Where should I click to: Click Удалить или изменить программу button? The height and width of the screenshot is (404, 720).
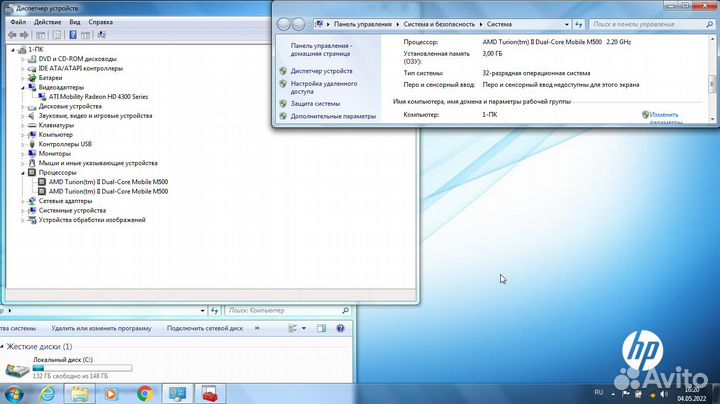click(x=101, y=328)
